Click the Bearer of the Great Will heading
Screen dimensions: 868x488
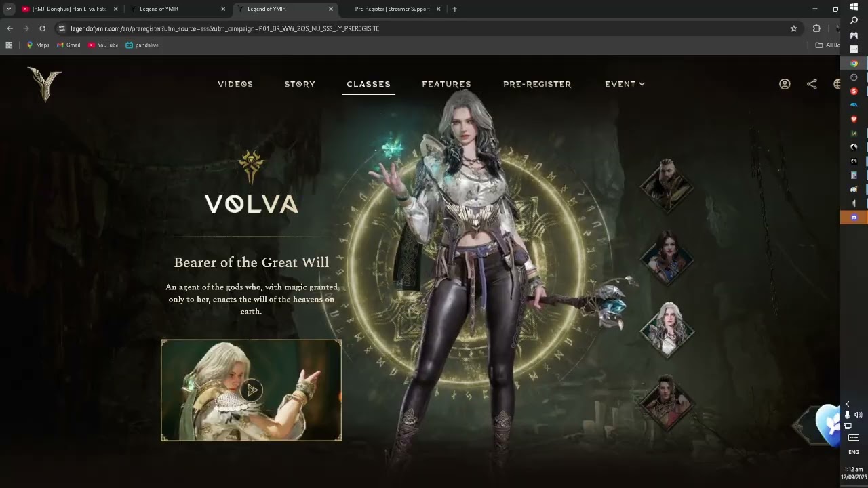[x=252, y=262]
